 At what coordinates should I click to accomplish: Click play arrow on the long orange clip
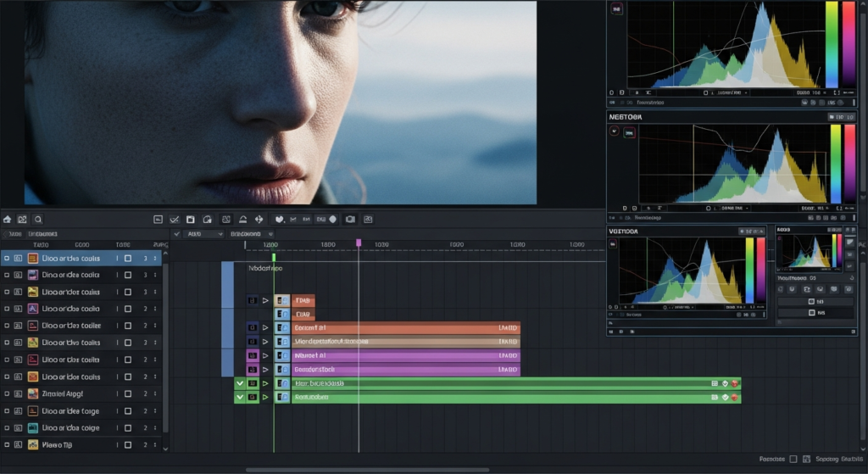(265, 327)
